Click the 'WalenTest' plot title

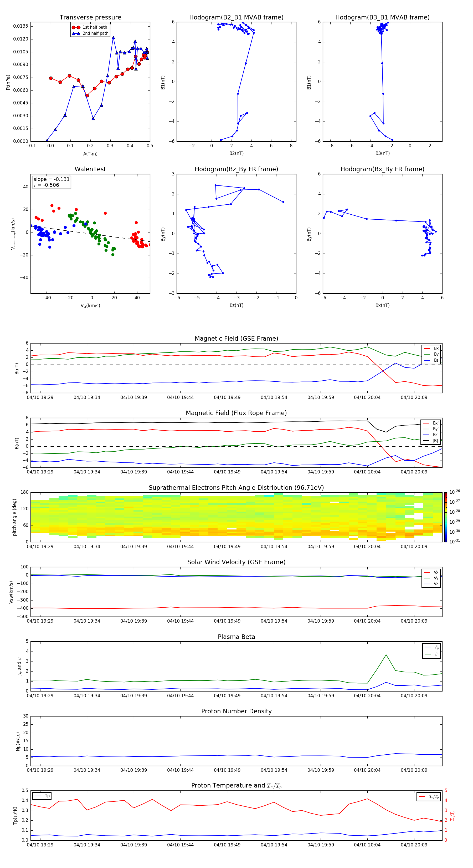[90, 169]
